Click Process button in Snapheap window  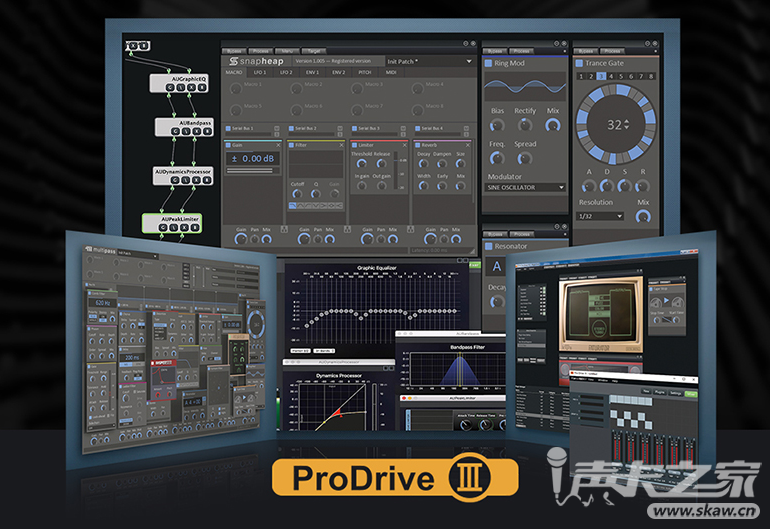point(261,51)
